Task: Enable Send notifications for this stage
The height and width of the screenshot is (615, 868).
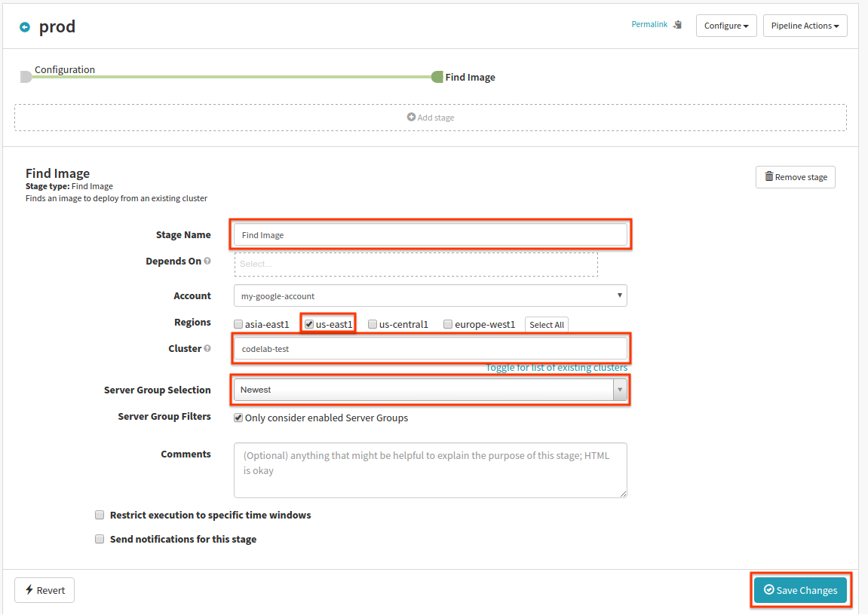Action: pyautogui.click(x=100, y=539)
